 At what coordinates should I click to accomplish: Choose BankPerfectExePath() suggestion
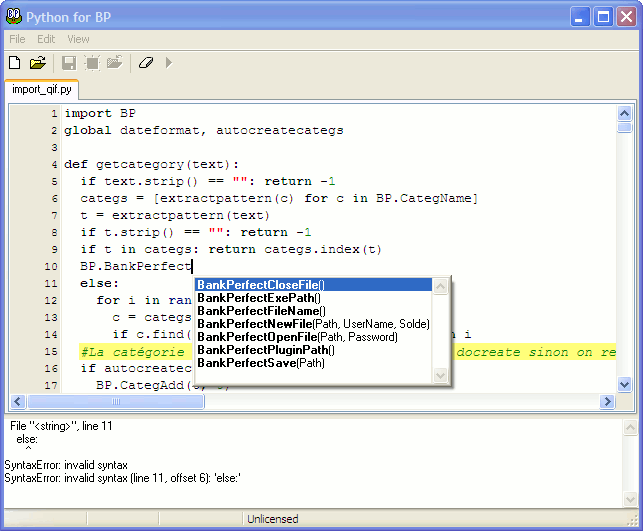314,298
